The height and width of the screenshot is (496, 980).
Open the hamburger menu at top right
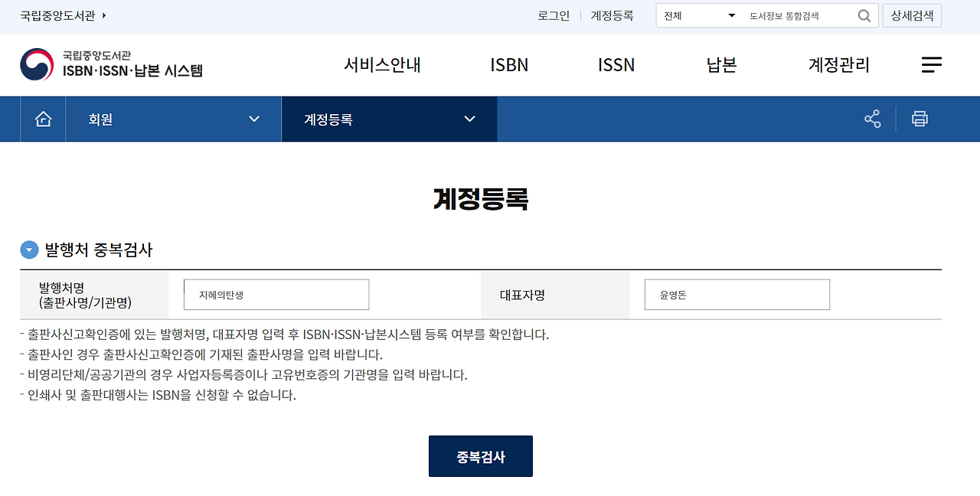(x=932, y=65)
